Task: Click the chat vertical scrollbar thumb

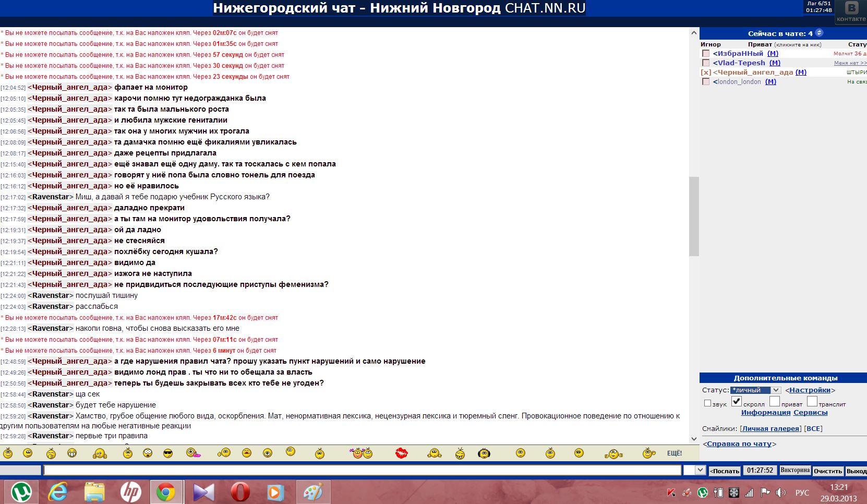Action: [694, 217]
